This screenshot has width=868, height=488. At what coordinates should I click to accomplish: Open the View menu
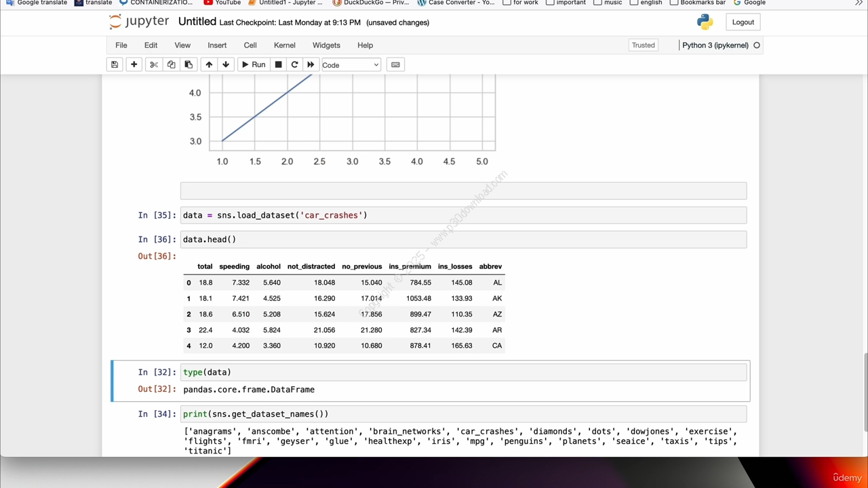click(x=182, y=45)
